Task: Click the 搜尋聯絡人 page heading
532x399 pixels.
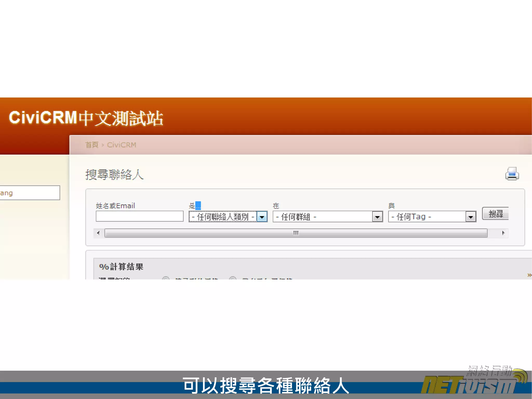Action: (115, 174)
